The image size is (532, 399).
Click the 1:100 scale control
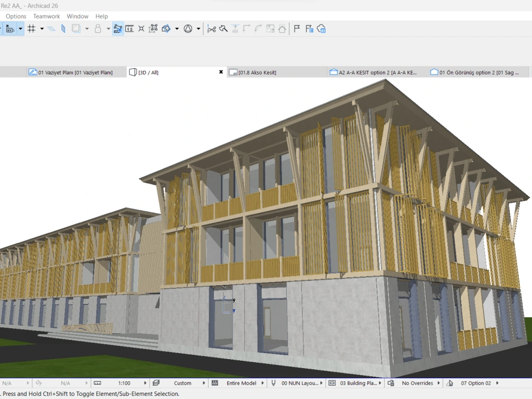(123, 383)
